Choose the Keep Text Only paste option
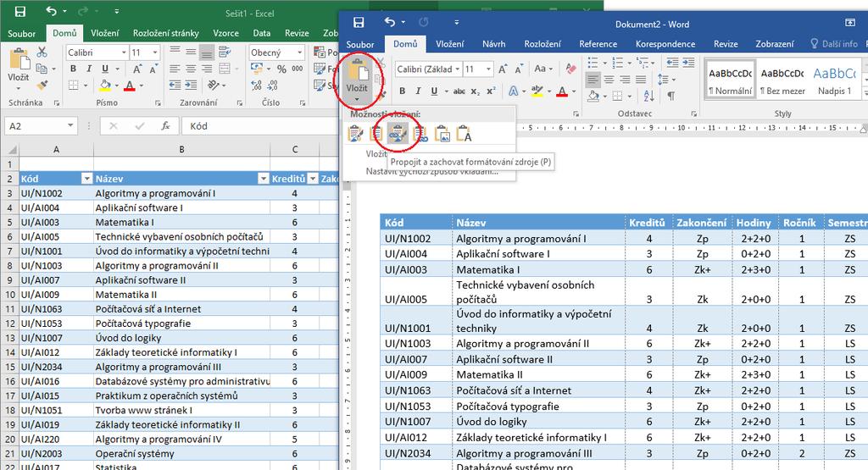This screenshot has height=470, width=868. pyautogui.click(x=464, y=134)
